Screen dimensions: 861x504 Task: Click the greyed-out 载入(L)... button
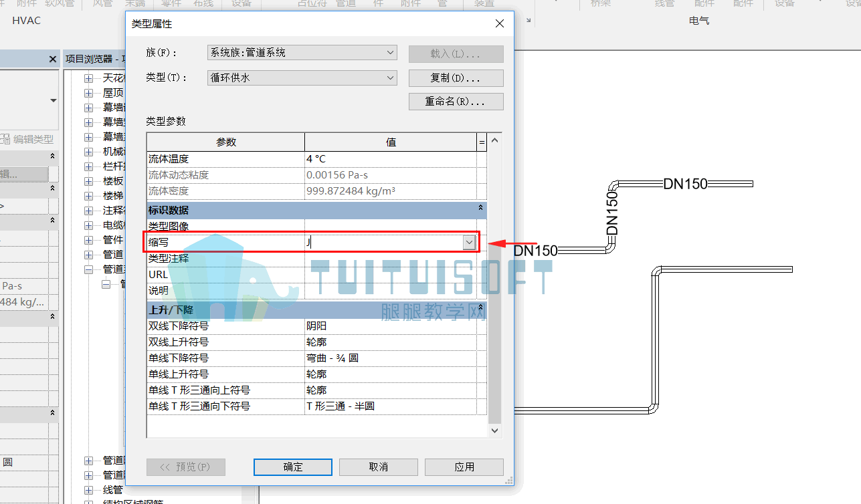(456, 54)
